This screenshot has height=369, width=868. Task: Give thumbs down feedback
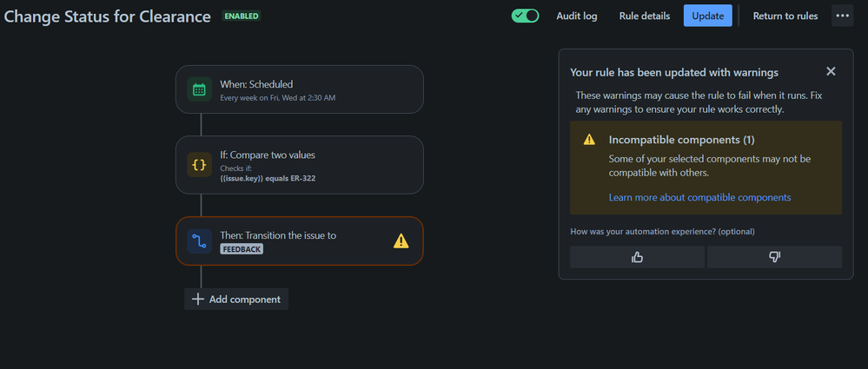point(774,257)
